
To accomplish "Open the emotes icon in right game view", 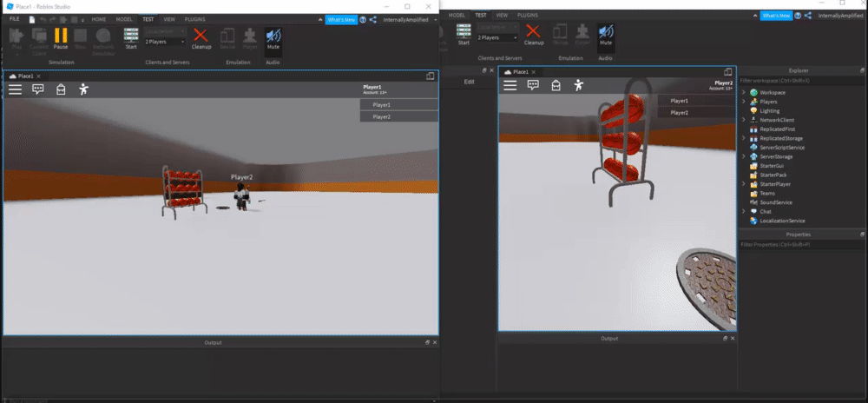I will (579, 85).
